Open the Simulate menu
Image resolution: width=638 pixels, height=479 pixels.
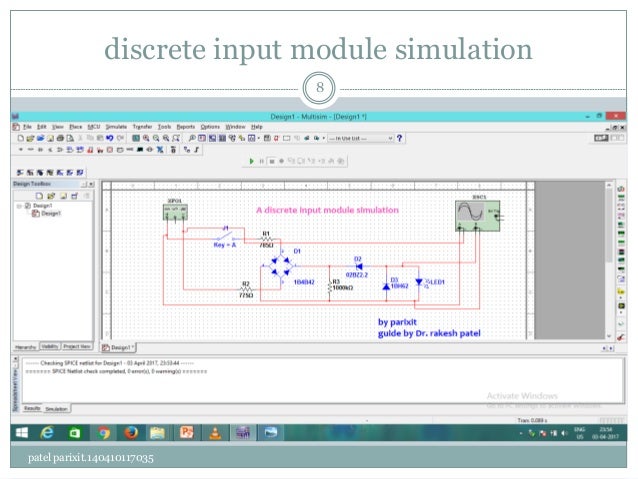[x=116, y=127]
